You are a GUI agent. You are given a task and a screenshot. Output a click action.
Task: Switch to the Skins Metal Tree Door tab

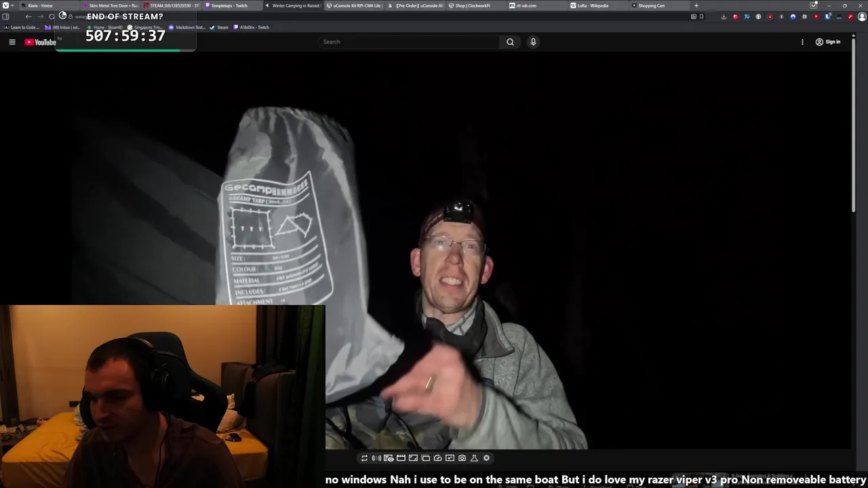pos(110,5)
